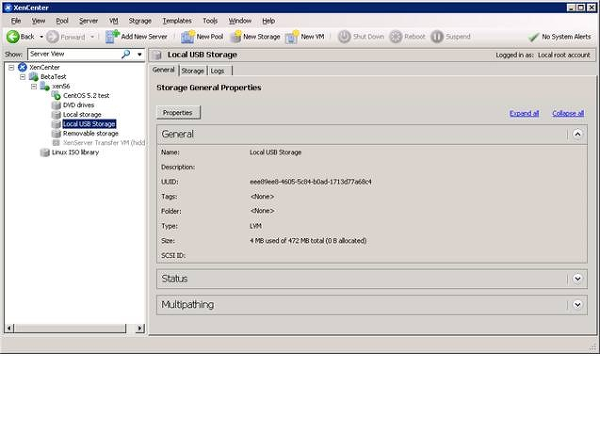Open the Tools menu
Image resolution: width=600 pixels, height=433 pixels.
click(210, 21)
